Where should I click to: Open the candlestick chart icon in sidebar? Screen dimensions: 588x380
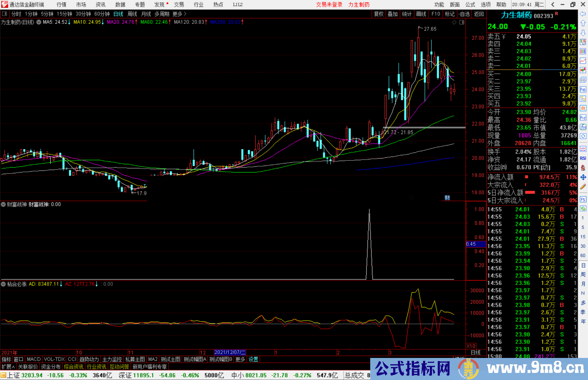click(x=583, y=70)
